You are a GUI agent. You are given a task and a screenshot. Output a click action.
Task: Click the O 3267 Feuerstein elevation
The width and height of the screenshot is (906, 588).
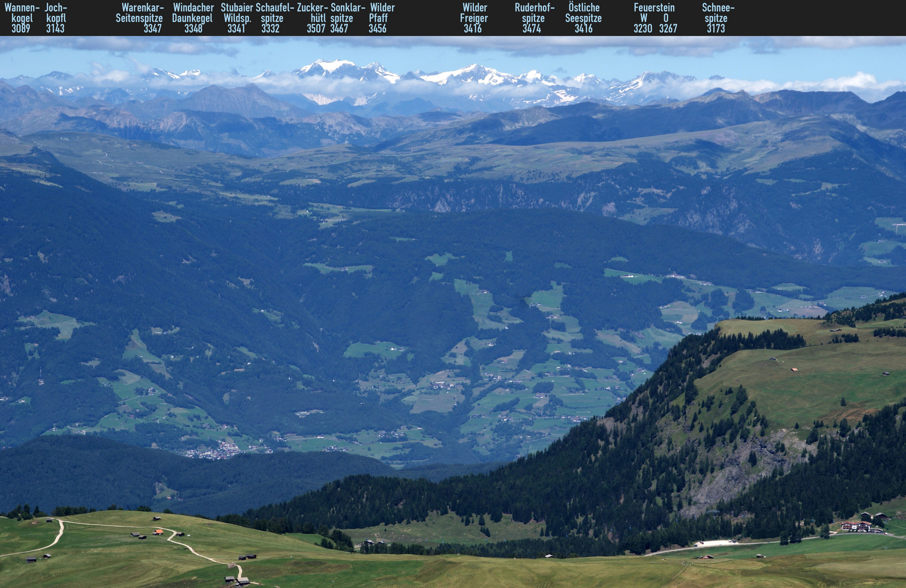click(668, 23)
